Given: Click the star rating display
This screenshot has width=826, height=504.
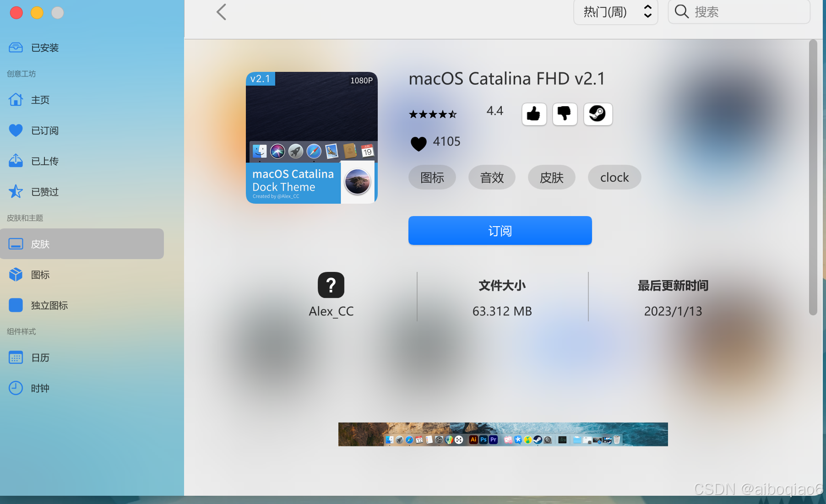Looking at the screenshot, I should click(433, 114).
